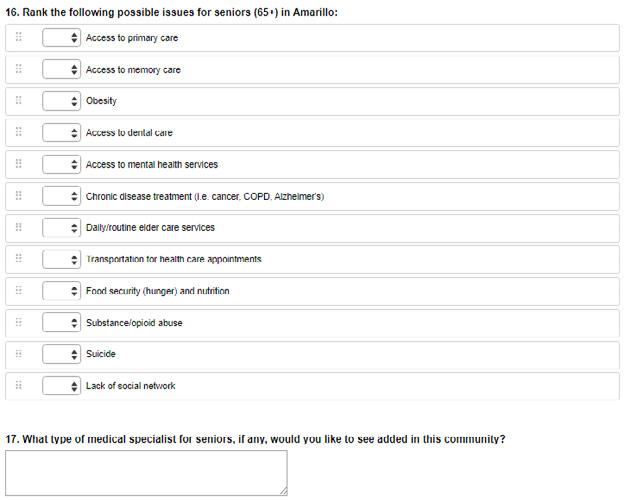Image resolution: width=625 pixels, height=500 pixels.
Task: Select rank dropdown for Transportation for health care appointments
Action: [x=61, y=260]
